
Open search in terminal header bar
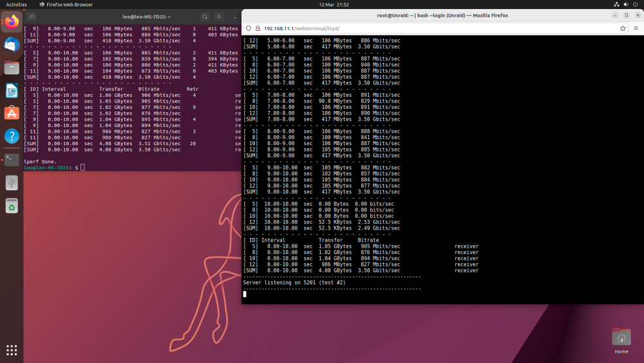[205, 17]
